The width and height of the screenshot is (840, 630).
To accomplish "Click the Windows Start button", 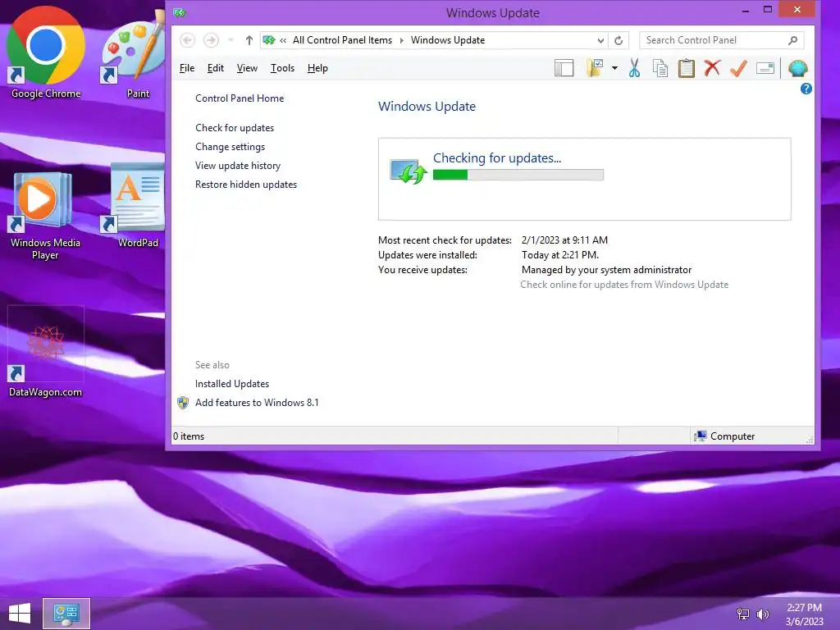I will 20,614.
